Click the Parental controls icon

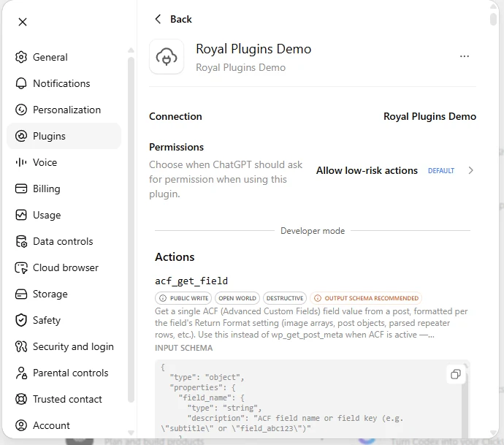click(21, 373)
